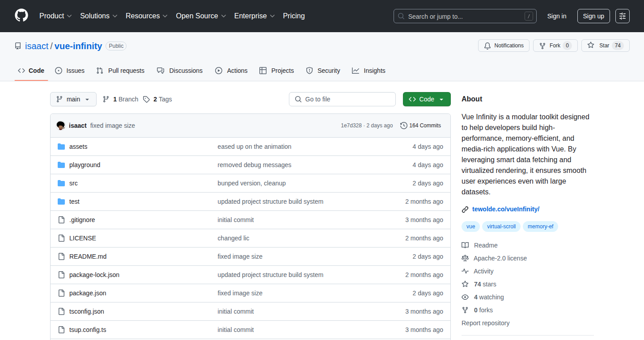The height and width of the screenshot is (340, 644).
Task: Click the tag icon next to 2 Tags
Action: click(146, 99)
